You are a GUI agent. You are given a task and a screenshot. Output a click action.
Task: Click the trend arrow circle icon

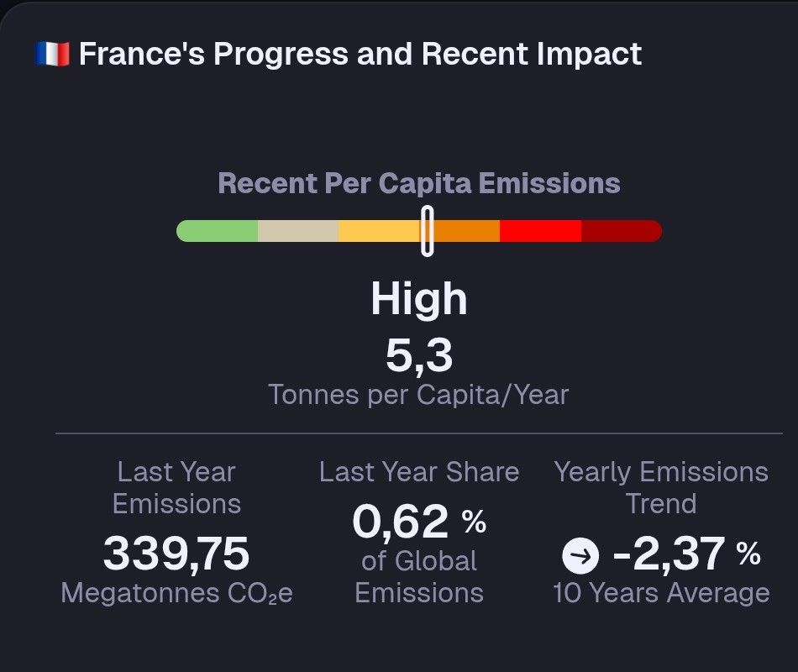pos(580,555)
